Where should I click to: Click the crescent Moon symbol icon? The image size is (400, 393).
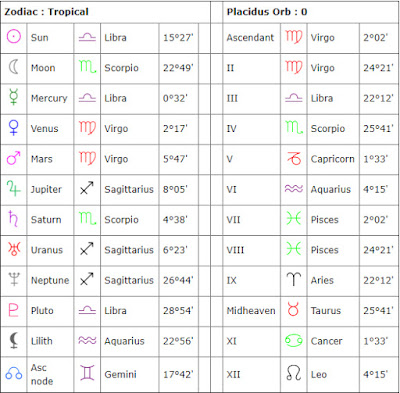[x=13, y=67]
